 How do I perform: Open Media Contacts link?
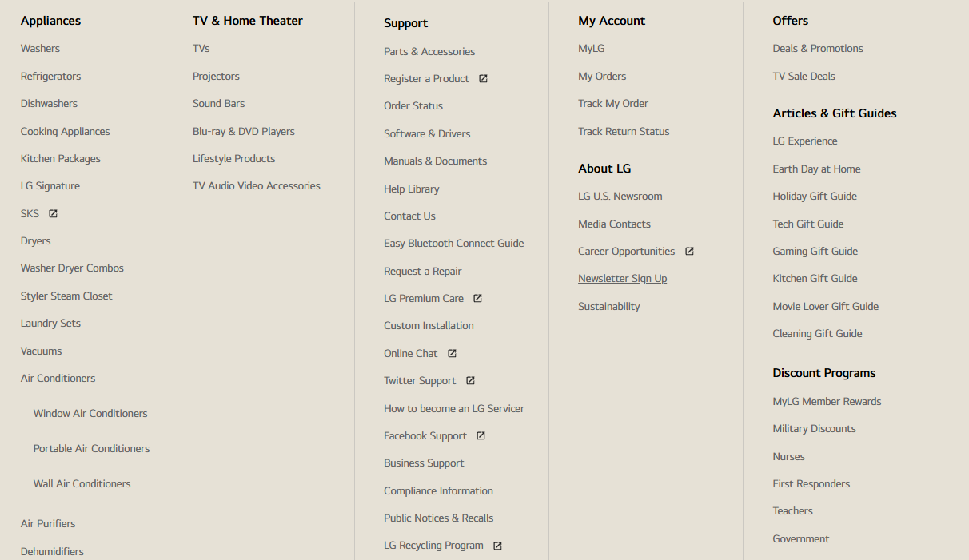point(614,224)
